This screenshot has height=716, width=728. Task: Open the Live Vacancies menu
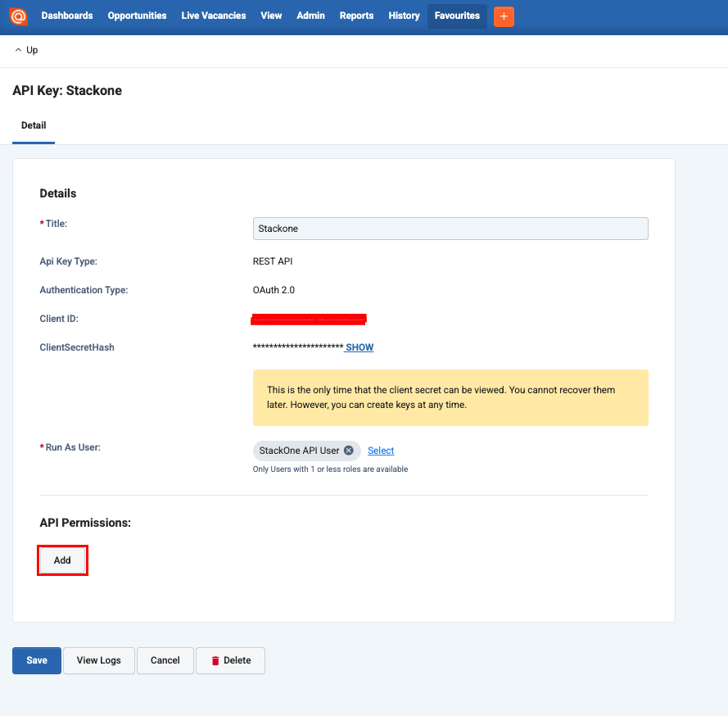(214, 16)
